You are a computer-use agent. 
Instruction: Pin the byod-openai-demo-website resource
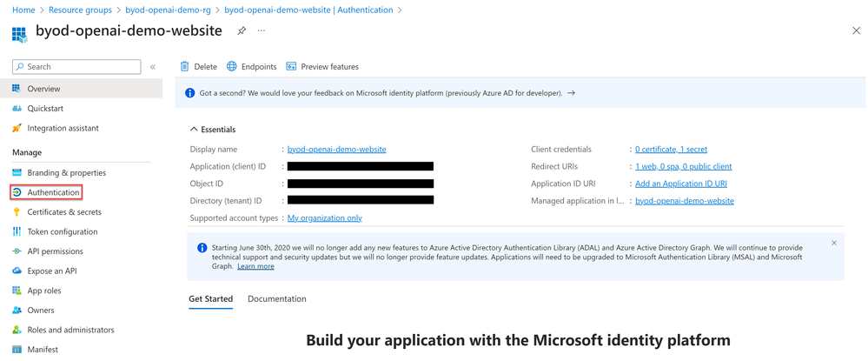click(x=242, y=31)
